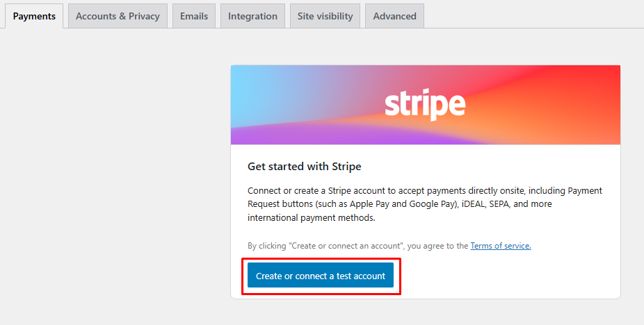The height and width of the screenshot is (325, 644).
Task: Select the active Payments tab
Action: 34,16
